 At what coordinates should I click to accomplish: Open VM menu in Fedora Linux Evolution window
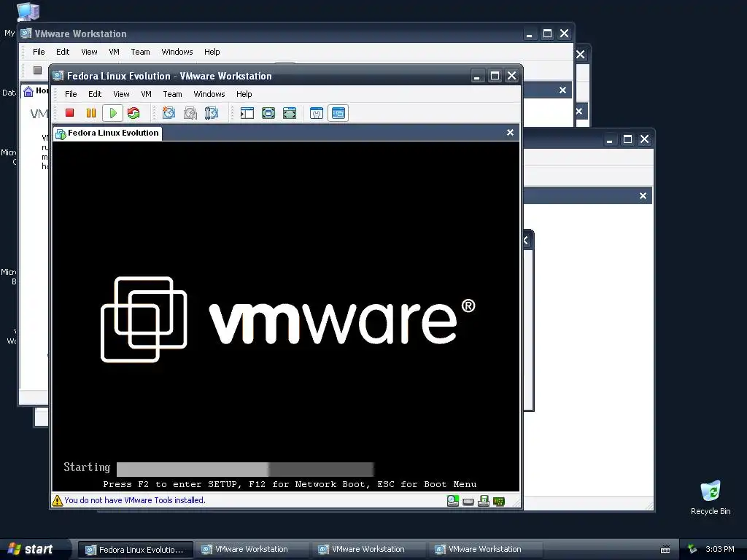point(146,94)
